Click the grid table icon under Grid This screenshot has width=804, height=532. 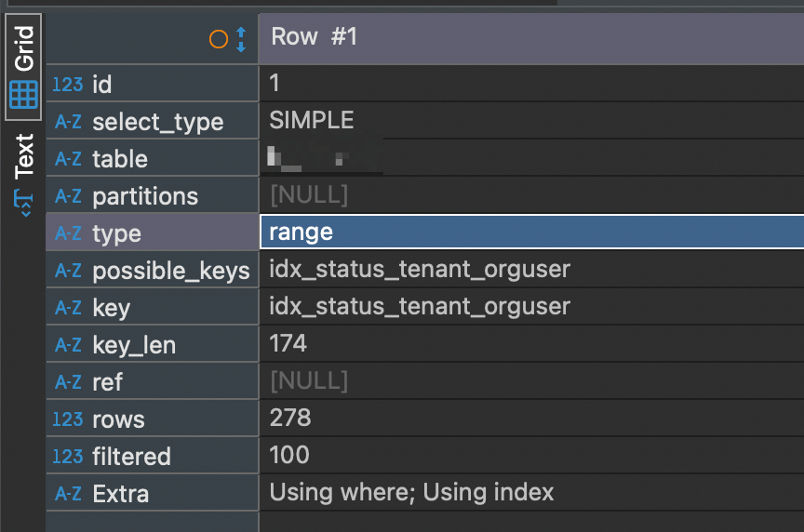pyautogui.click(x=23, y=95)
